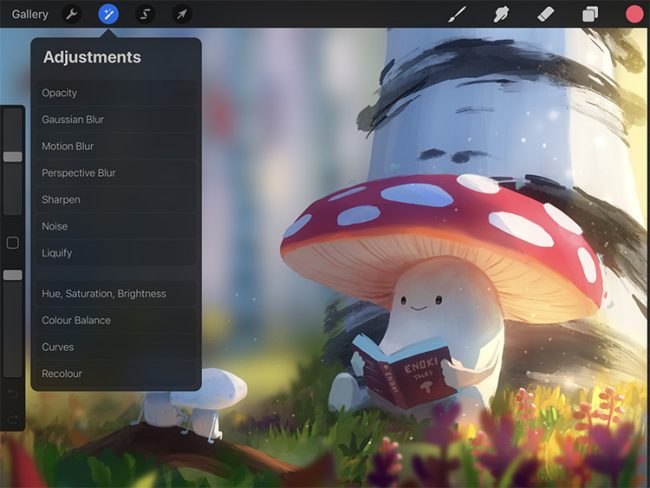The width and height of the screenshot is (650, 488).
Task: Pick the Smudge tool
Action: coord(501,14)
